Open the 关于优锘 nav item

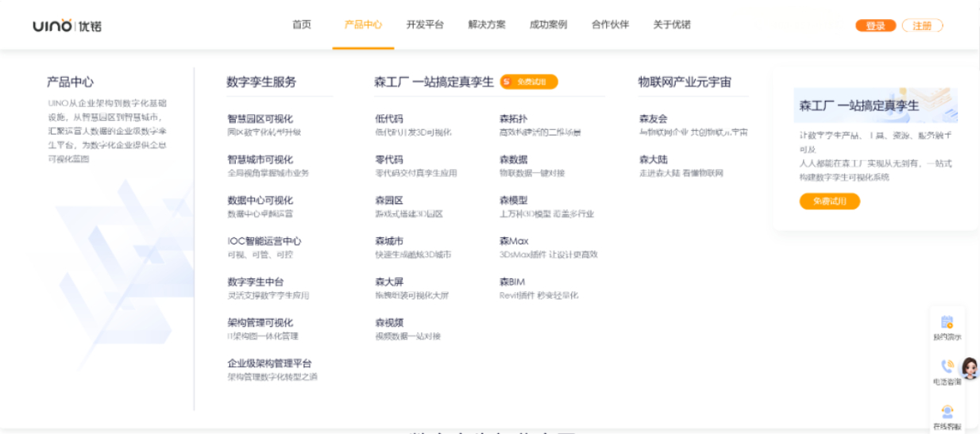[x=672, y=25]
